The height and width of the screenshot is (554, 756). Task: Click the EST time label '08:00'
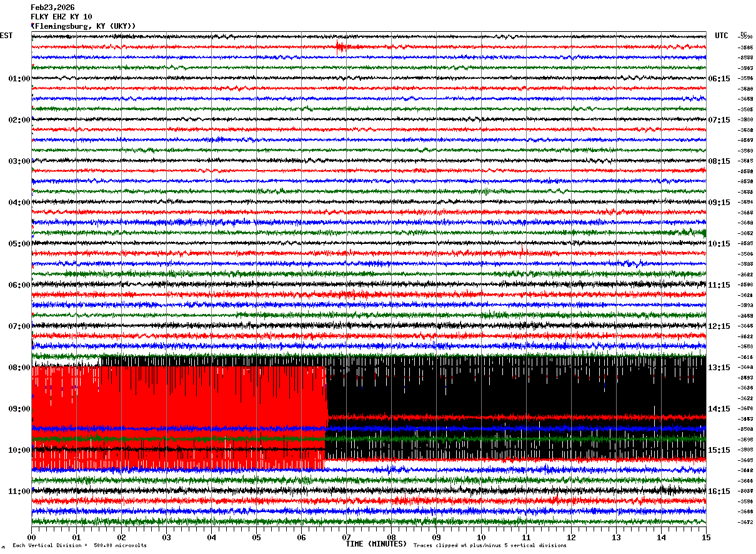19,368
